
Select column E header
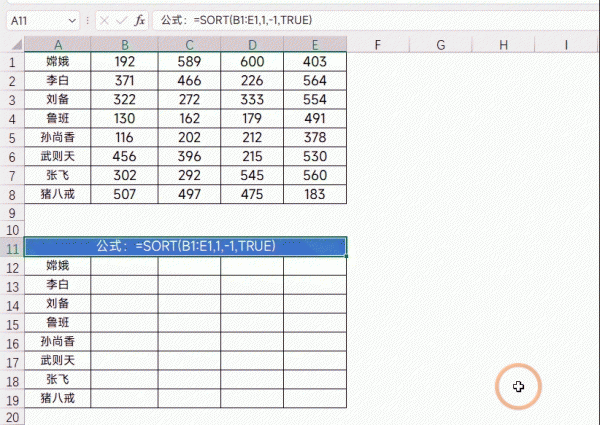[315, 44]
